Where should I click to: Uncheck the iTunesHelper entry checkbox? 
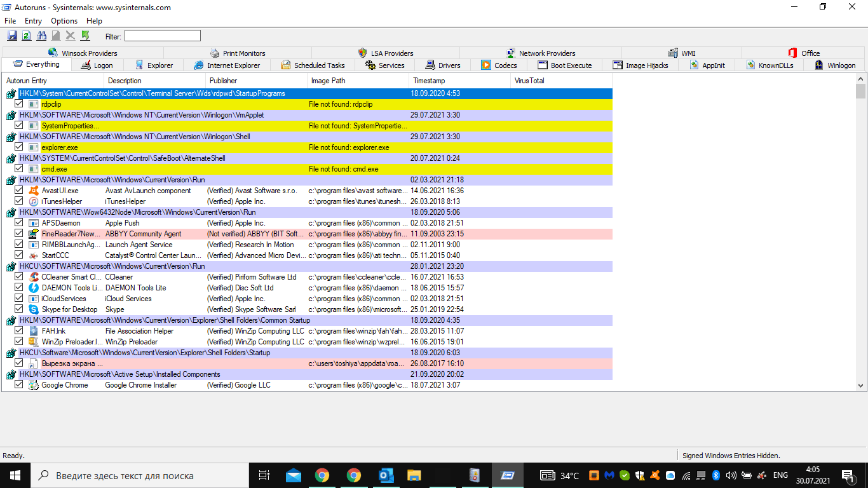(x=19, y=201)
